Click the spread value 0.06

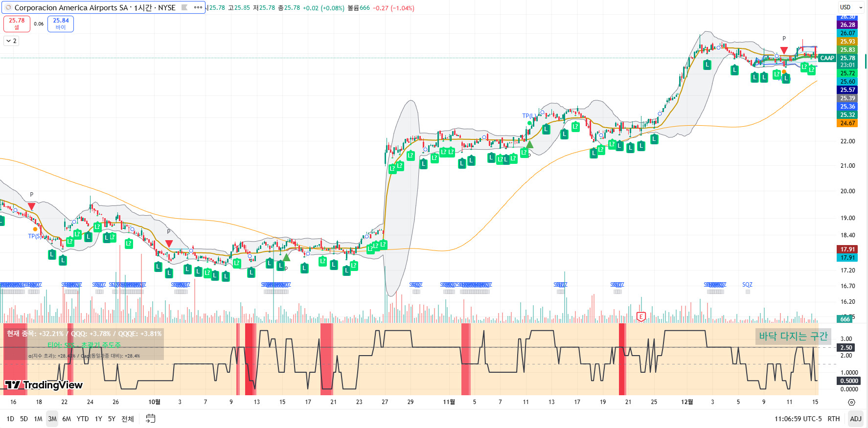39,23
